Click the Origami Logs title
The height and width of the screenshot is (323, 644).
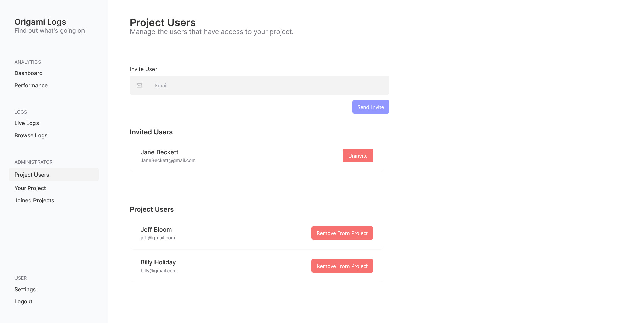(x=40, y=22)
